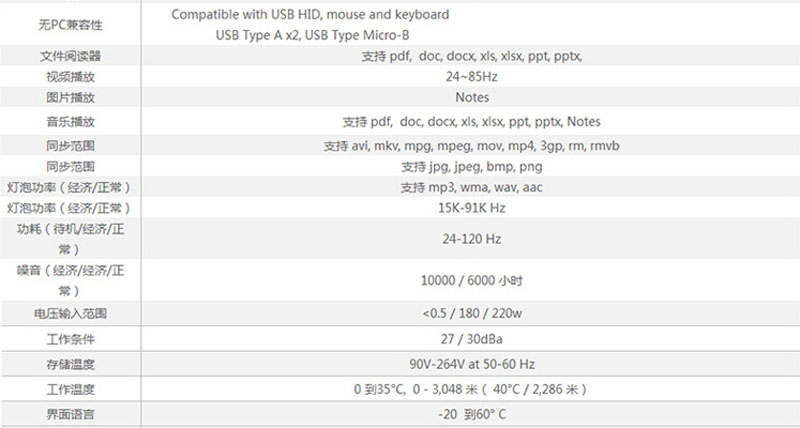The width and height of the screenshot is (800, 428).
Task: Select the 视频播放 row label
Action: (69, 77)
